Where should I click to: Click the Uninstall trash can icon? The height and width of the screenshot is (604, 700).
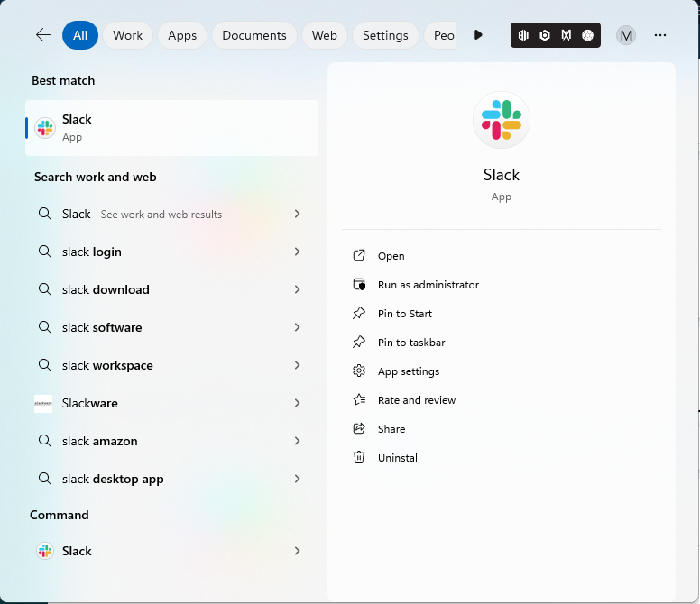click(x=359, y=457)
